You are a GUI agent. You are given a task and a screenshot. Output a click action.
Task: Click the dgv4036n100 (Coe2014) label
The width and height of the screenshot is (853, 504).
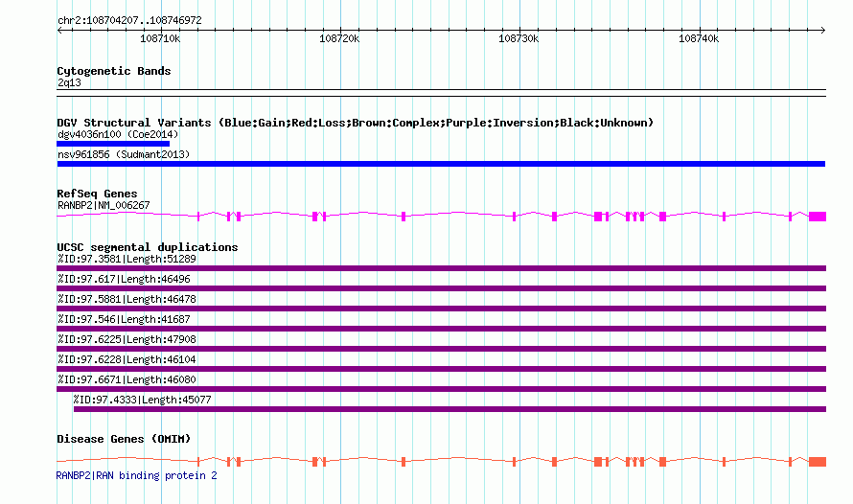tap(118, 134)
